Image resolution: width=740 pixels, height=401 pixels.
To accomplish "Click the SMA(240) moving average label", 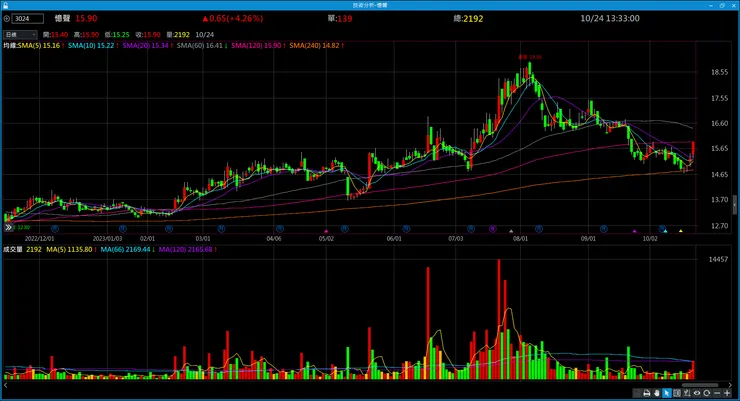I will coord(317,45).
